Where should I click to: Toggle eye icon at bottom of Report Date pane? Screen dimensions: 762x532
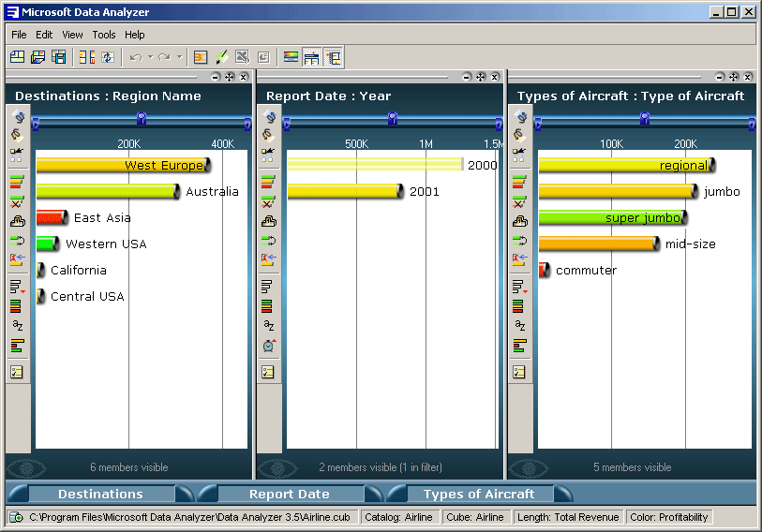[278, 468]
